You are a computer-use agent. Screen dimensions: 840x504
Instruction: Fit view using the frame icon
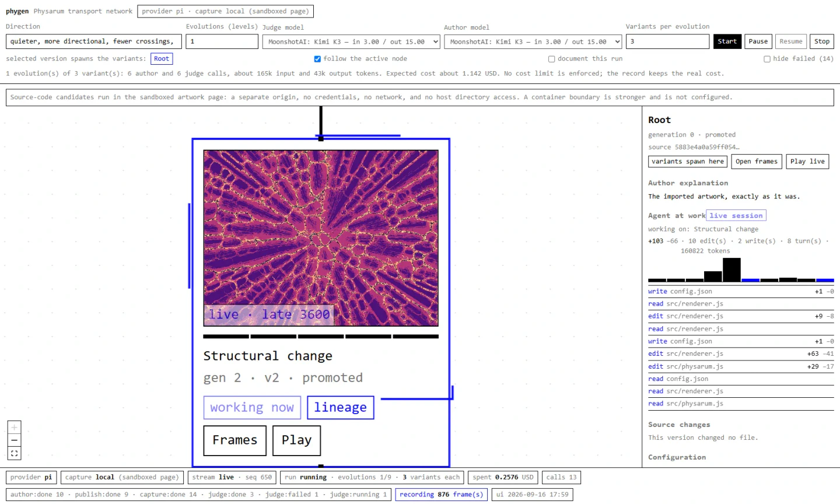coord(14,453)
